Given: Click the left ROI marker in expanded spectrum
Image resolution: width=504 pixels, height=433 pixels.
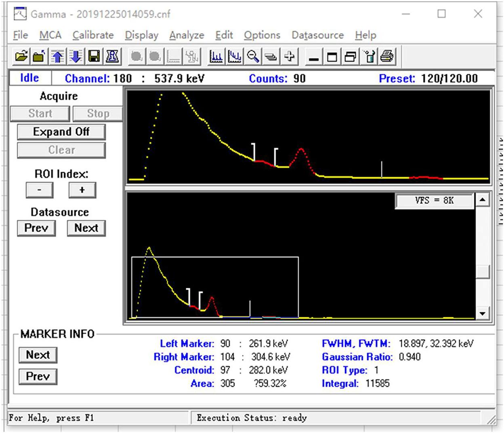Looking at the screenshot, I should [x=254, y=152].
